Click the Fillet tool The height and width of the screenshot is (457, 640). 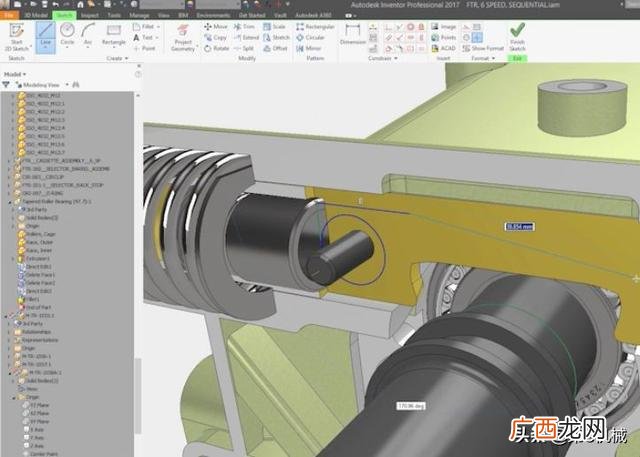tap(143, 27)
